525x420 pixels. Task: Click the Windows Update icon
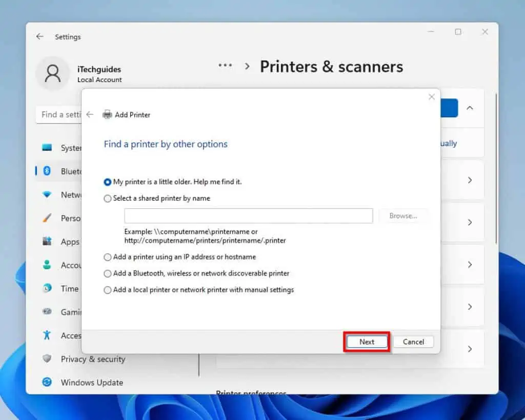point(47,383)
